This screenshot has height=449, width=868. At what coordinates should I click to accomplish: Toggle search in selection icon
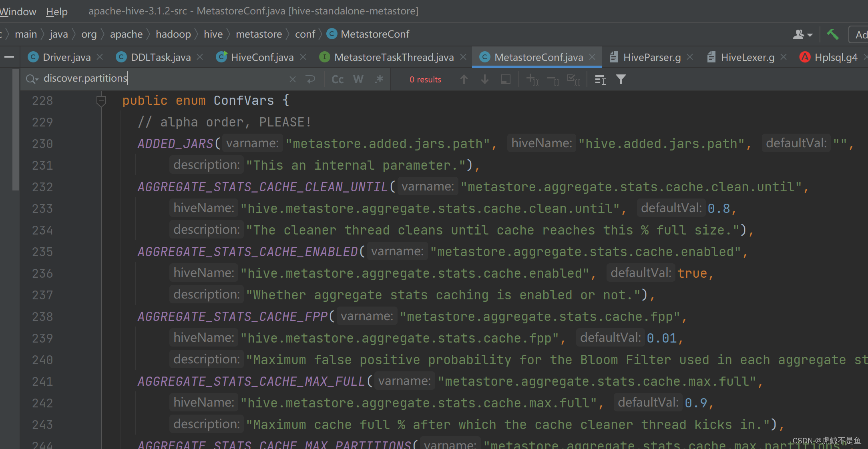pyautogui.click(x=506, y=79)
